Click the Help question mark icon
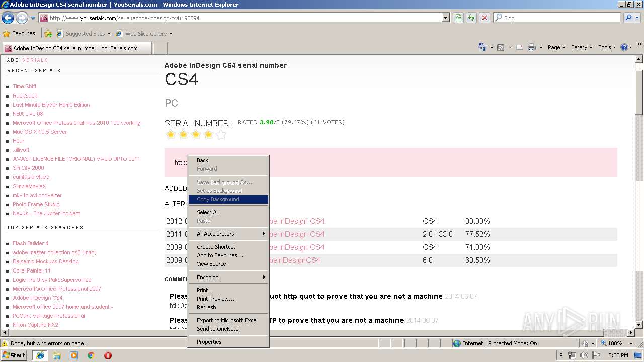Screen dimensions: 644x362 coord(624,47)
